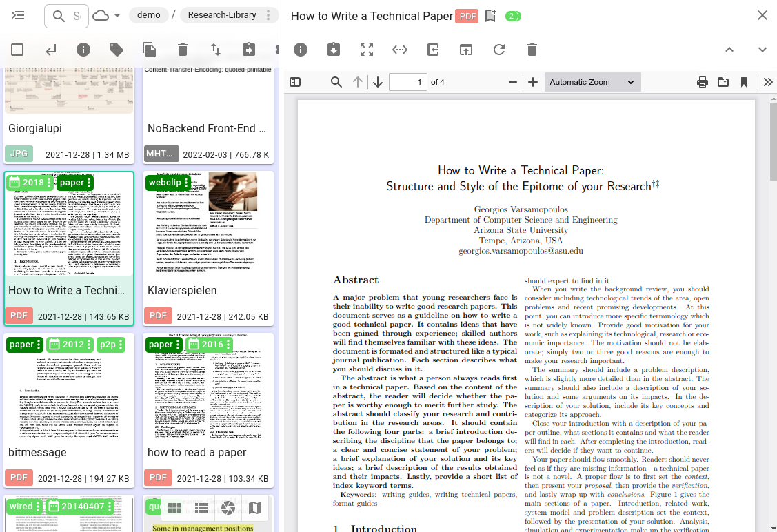Viewport: 777px width, 532px height.
Task: Click the copy icon in list toolbar
Action: tap(149, 50)
